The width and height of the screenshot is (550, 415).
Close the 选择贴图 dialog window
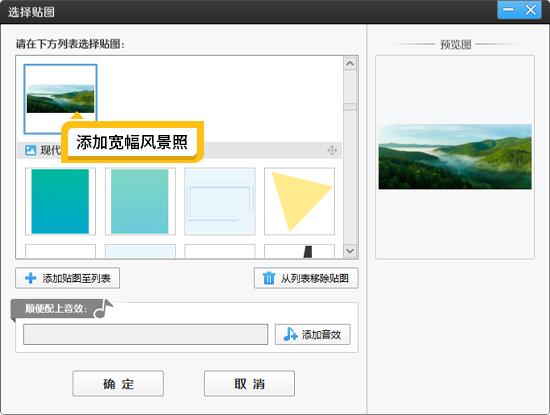coord(530,9)
